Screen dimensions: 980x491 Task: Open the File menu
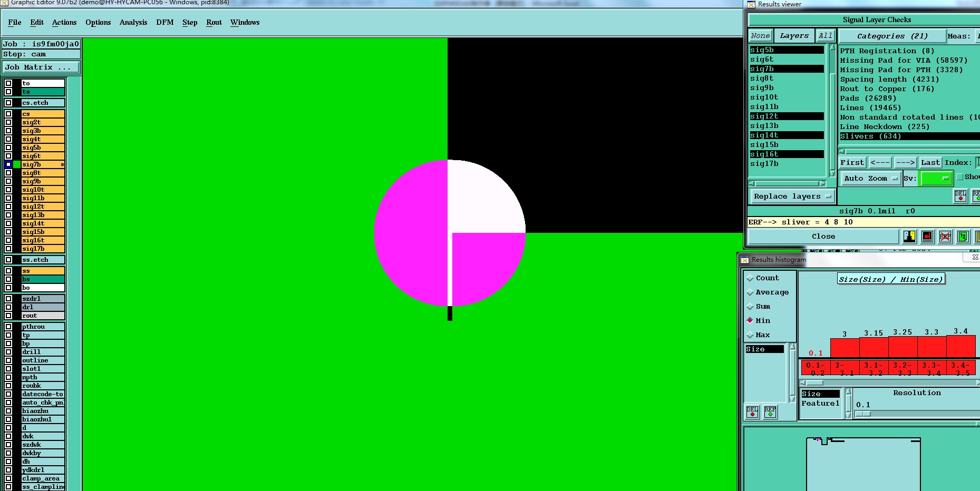point(15,23)
